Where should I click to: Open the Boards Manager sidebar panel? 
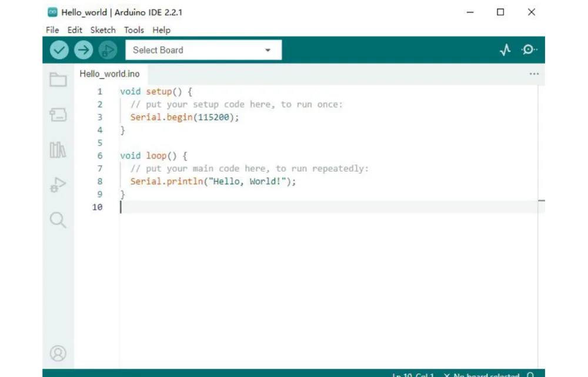click(58, 115)
